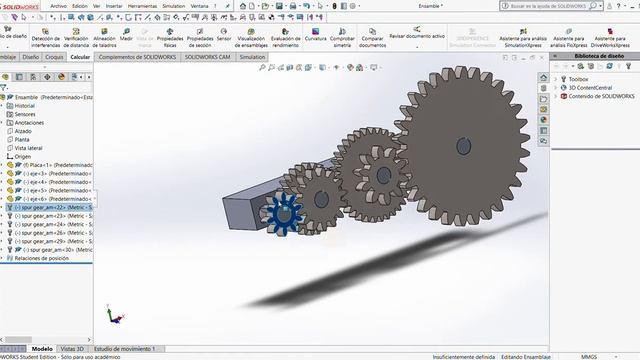Switch to the Simulation ribbon tab

pos(252,57)
